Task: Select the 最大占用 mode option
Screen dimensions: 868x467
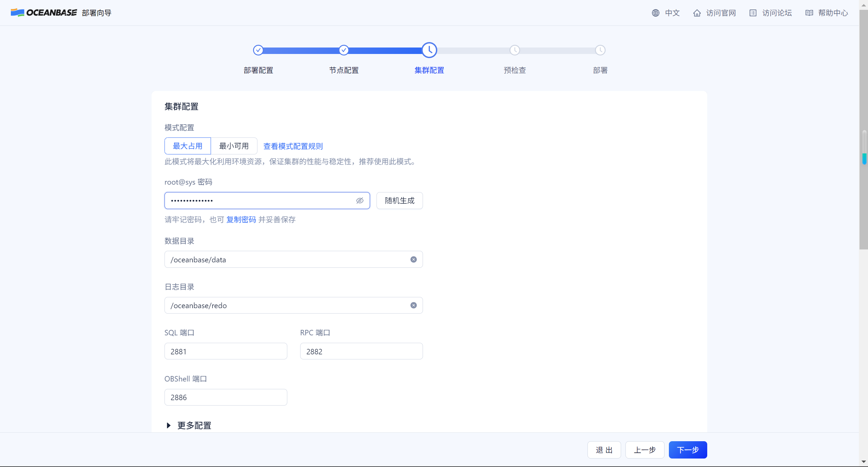Action: click(188, 146)
